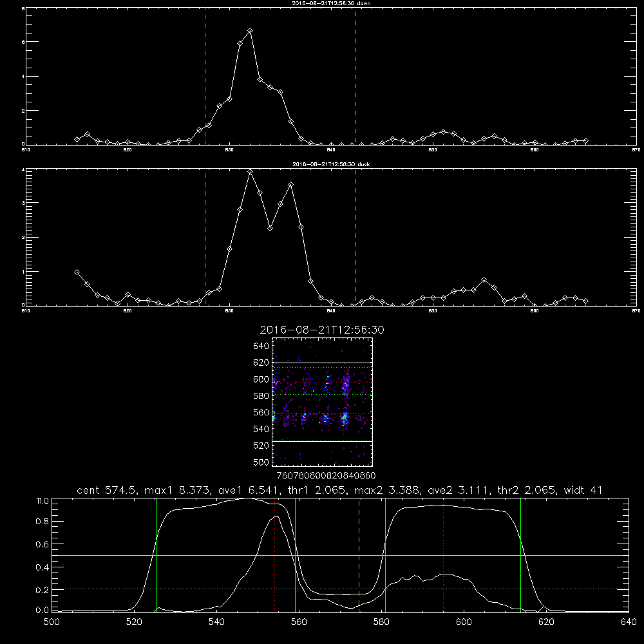Image resolution: width=644 pixels, height=644 pixels.
Task: Select the 'widt 41' text
Action: [x=583, y=490]
